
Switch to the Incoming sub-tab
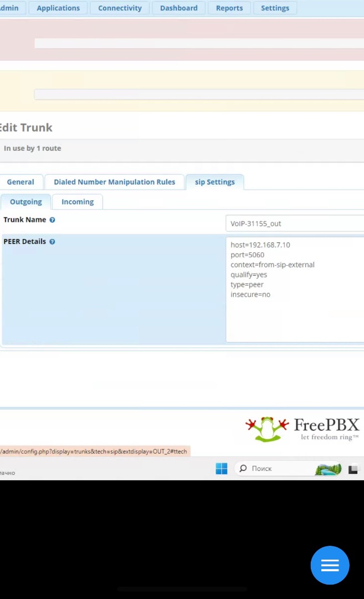coord(78,202)
